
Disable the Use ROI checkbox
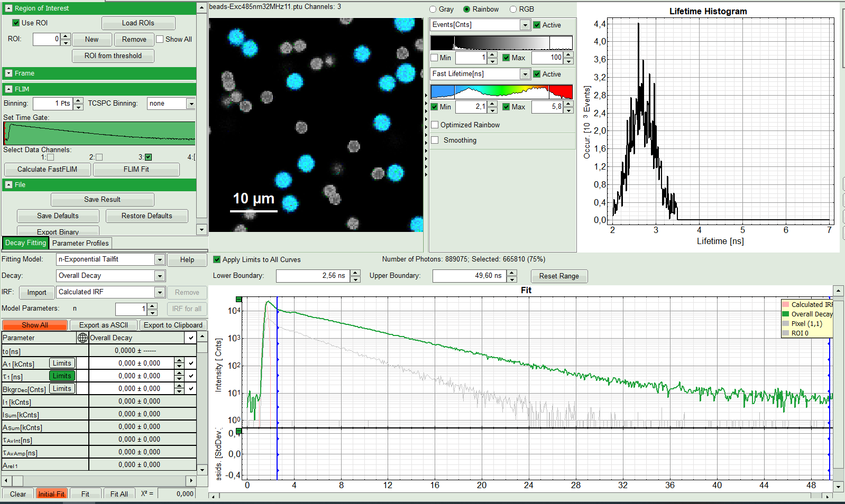[16, 23]
